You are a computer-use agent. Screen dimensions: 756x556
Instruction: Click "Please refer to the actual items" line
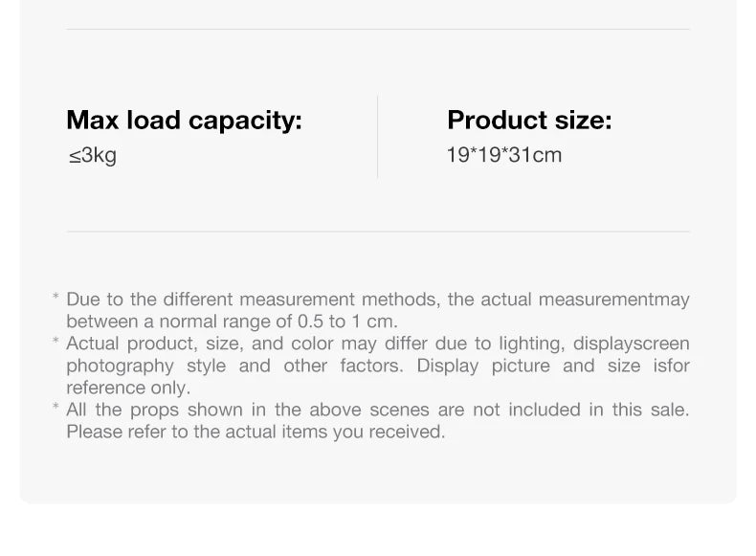click(x=256, y=432)
